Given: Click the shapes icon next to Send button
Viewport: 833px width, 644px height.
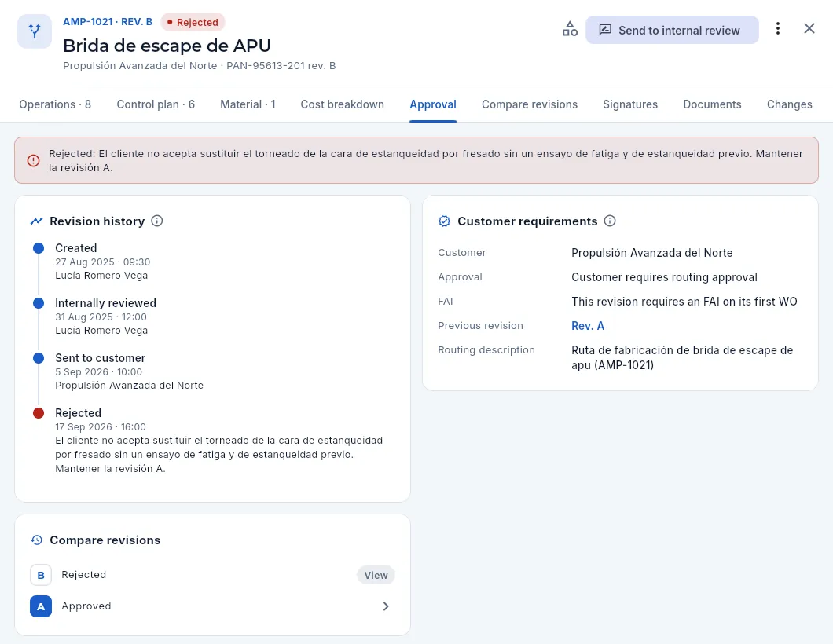Looking at the screenshot, I should (570, 29).
